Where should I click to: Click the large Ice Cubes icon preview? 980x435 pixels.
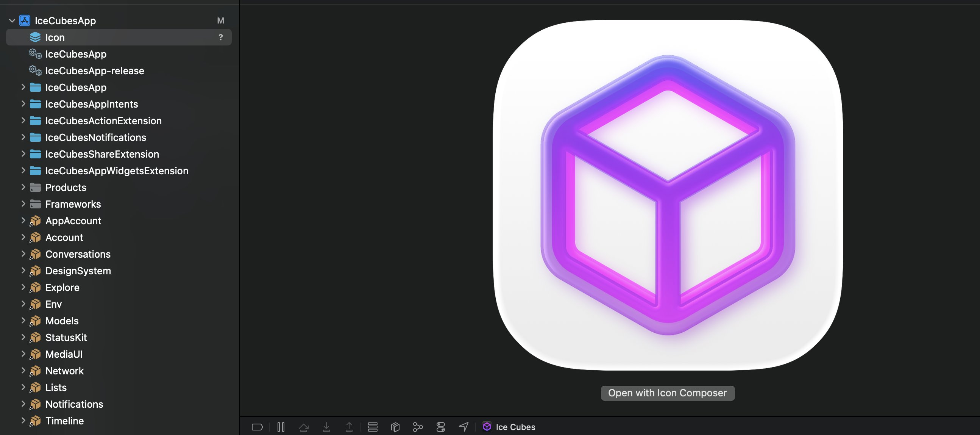pyautogui.click(x=668, y=195)
